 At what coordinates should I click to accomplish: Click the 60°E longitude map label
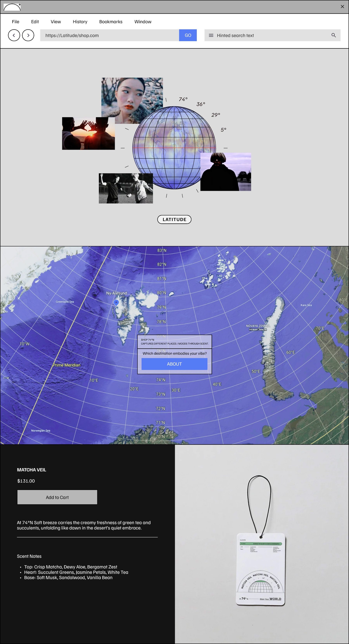[290, 352]
